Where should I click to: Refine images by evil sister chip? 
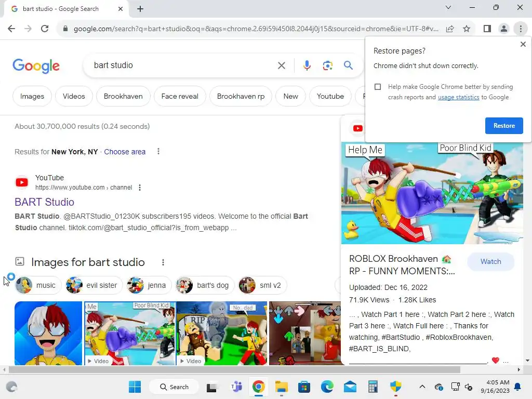(94, 285)
